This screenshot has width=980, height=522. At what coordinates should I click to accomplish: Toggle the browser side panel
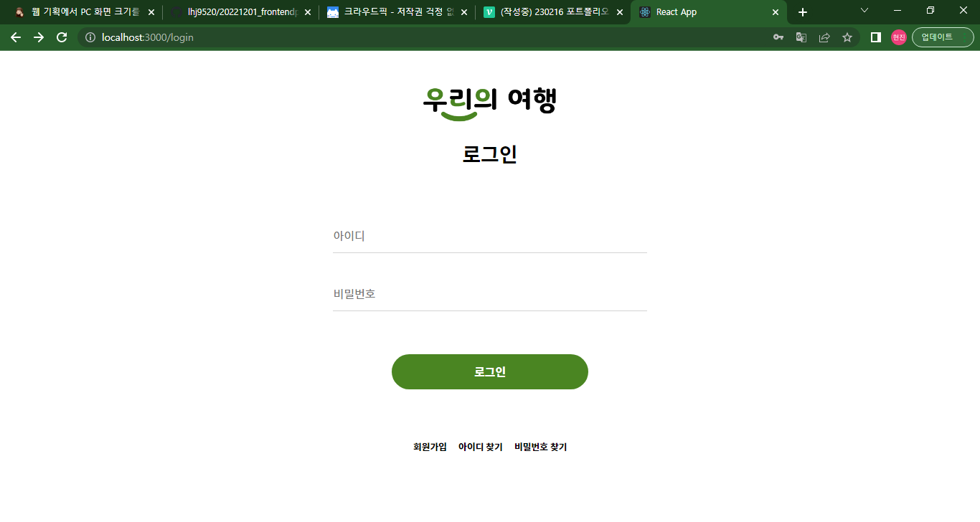point(876,37)
